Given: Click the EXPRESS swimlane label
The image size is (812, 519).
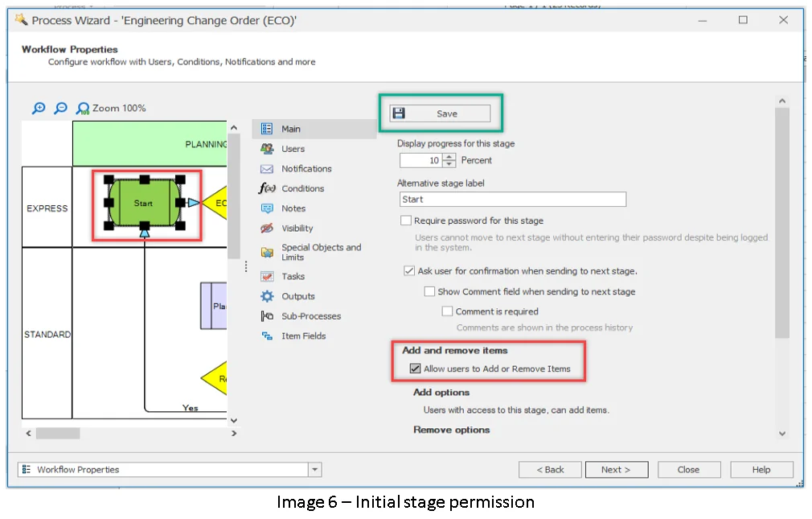Looking at the screenshot, I should point(47,208).
